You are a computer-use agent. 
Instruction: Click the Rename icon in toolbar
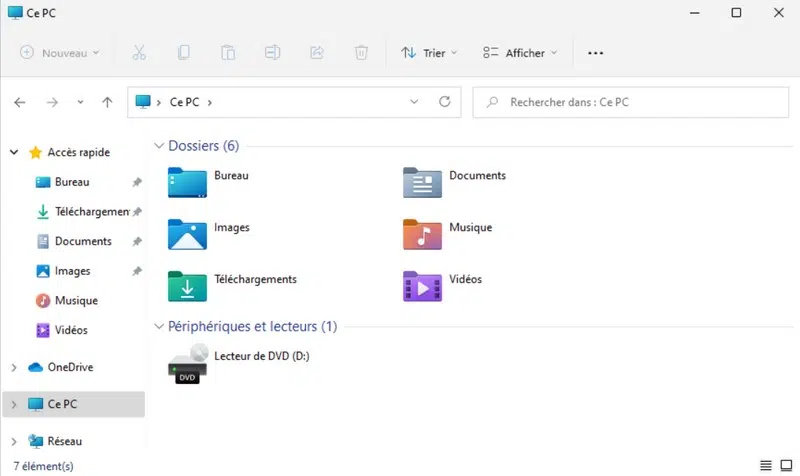[272, 53]
